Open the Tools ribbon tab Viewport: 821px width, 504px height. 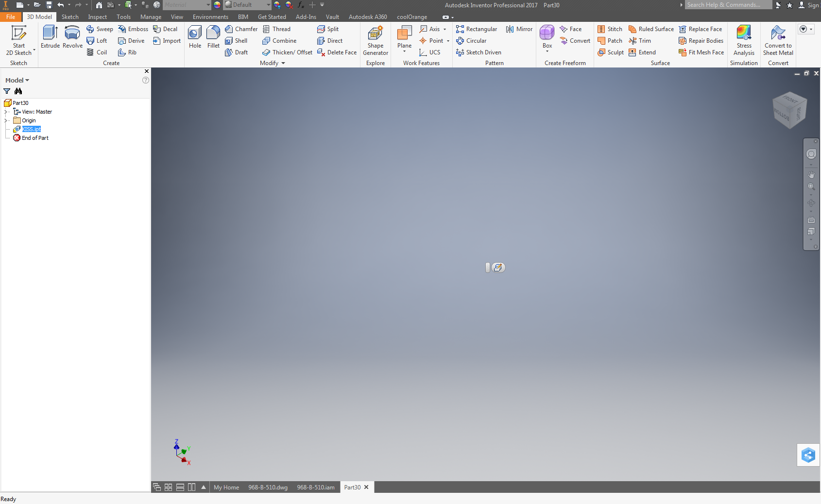click(x=123, y=17)
